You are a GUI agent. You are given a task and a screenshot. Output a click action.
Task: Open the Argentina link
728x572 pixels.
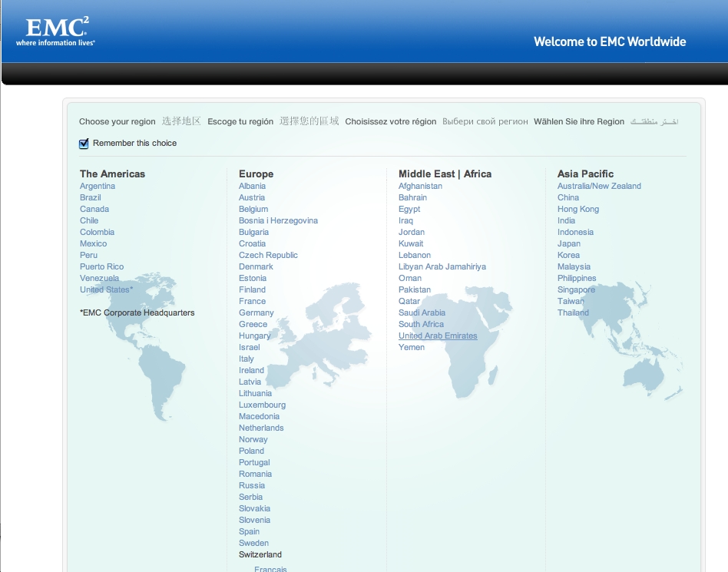click(x=98, y=186)
